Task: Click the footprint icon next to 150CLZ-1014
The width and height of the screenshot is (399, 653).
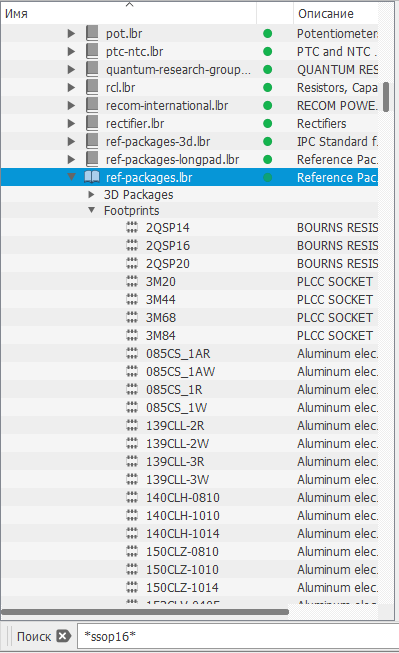Action: pyautogui.click(x=132, y=587)
